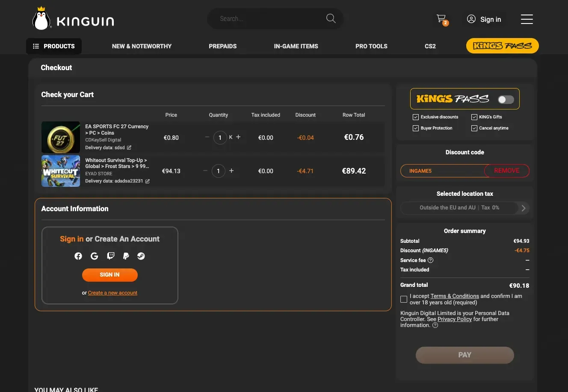Screen dimensions: 568x392
Task: Open the EA SPORTS FC 27 coins thumbnail
Action: [x=61, y=137]
